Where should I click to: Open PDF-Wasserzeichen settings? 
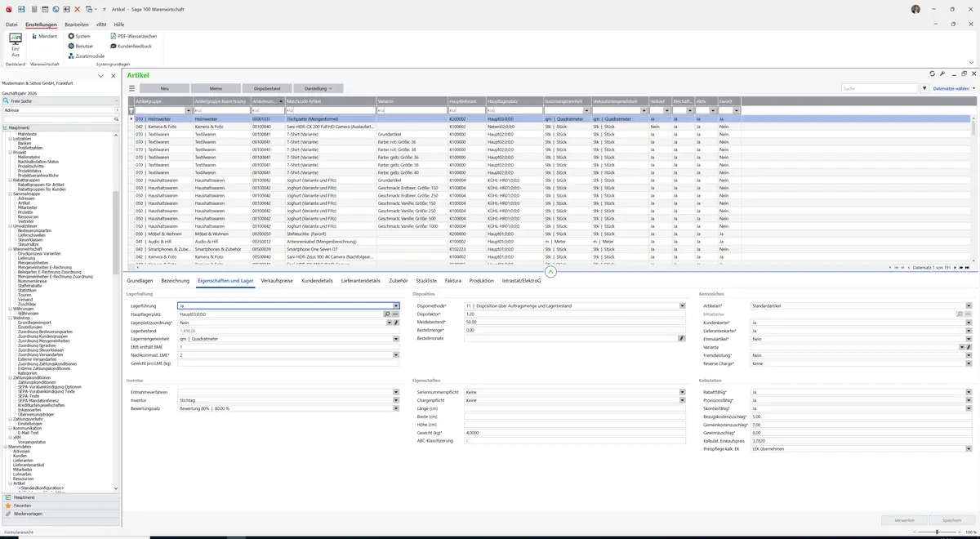133,36
